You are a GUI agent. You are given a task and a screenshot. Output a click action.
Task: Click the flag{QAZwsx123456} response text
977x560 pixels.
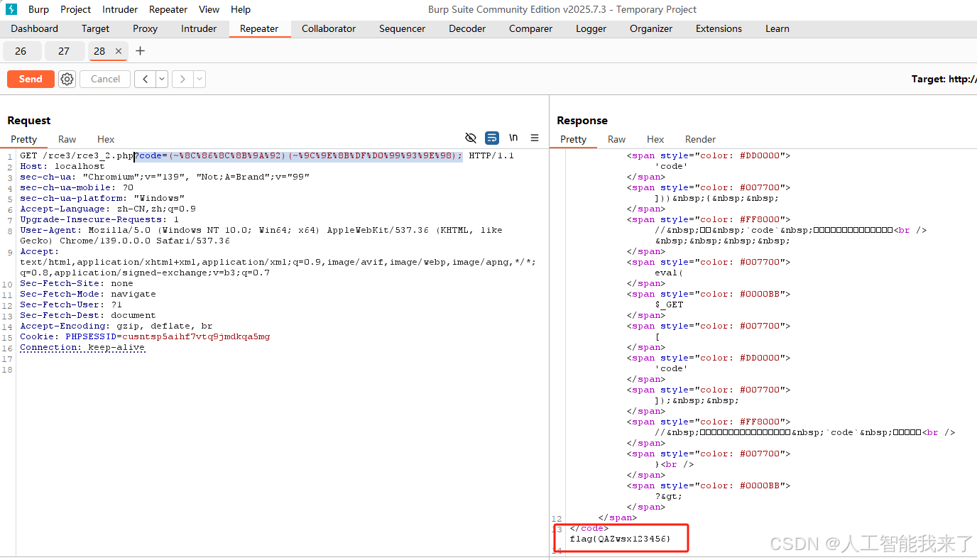coord(620,539)
